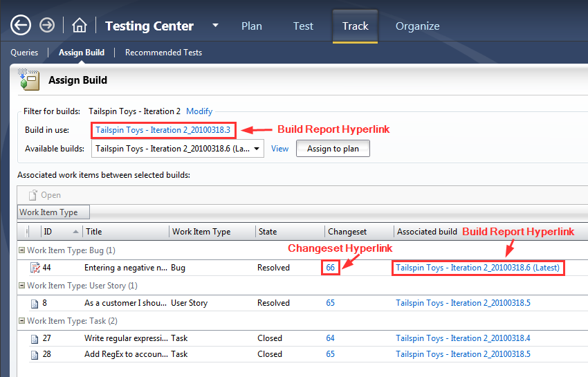Click the task icon for ID 27
The image size is (588, 377).
(x=35, y=338)
